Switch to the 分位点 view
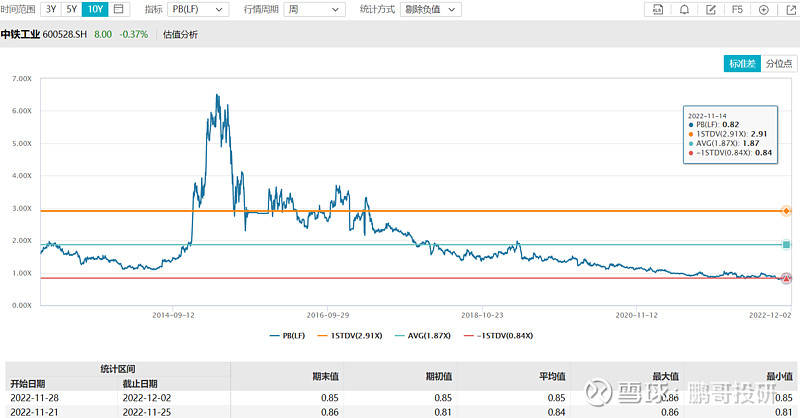 pyautogui.click(x=779, y=63)
